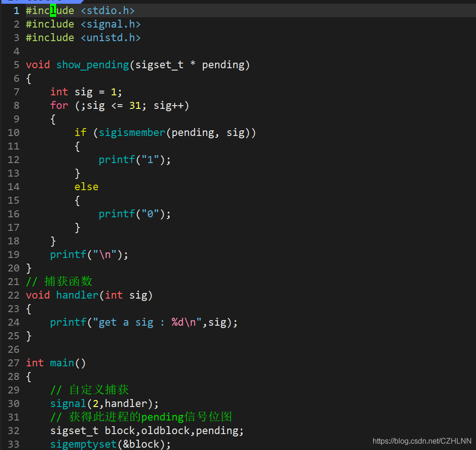This screenshot has width=476, height=450.
Task: Click the printf("\n") statement on line 19
Action: click(89, 255)
